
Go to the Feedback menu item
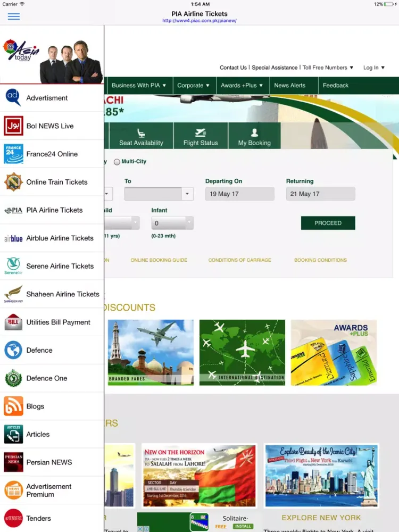point(336,86)
